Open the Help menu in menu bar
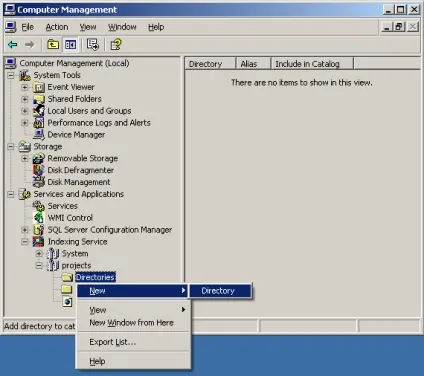This screenshot has height=376, width=424. point(156,27)
